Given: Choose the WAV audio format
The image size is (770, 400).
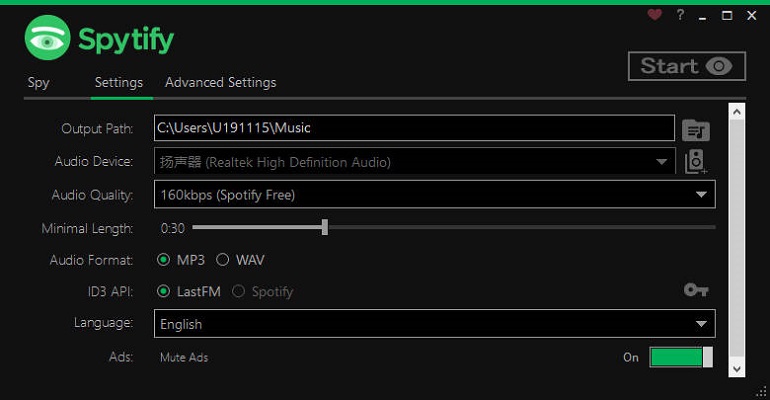Looking at the screenshot, I should (240, 260).
